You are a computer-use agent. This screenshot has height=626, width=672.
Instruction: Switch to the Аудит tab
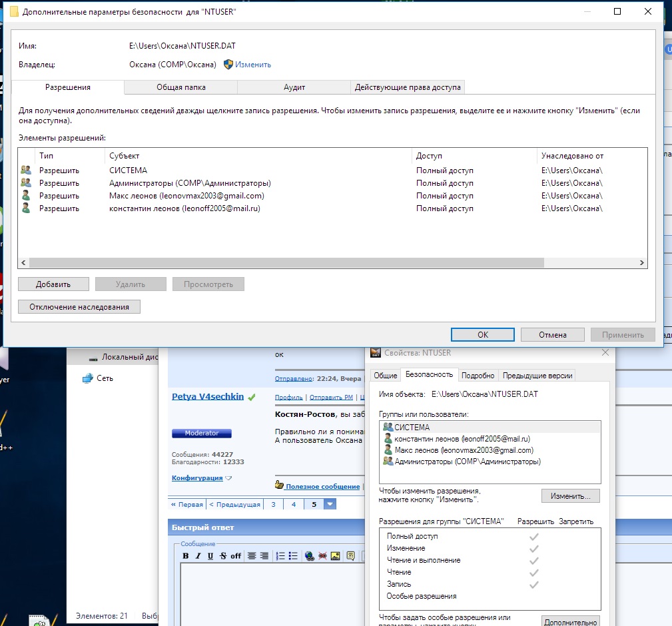click(294, 87)
